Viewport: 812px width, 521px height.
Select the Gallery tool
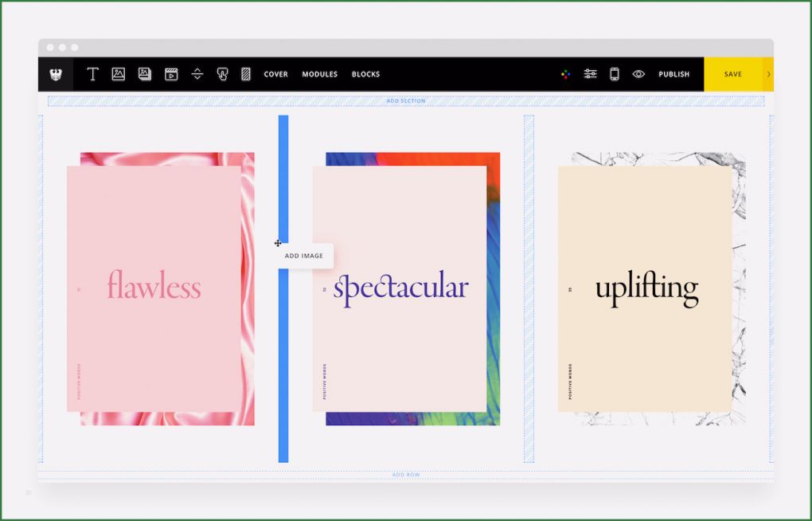pyautogui.click(x=144, y=74)
